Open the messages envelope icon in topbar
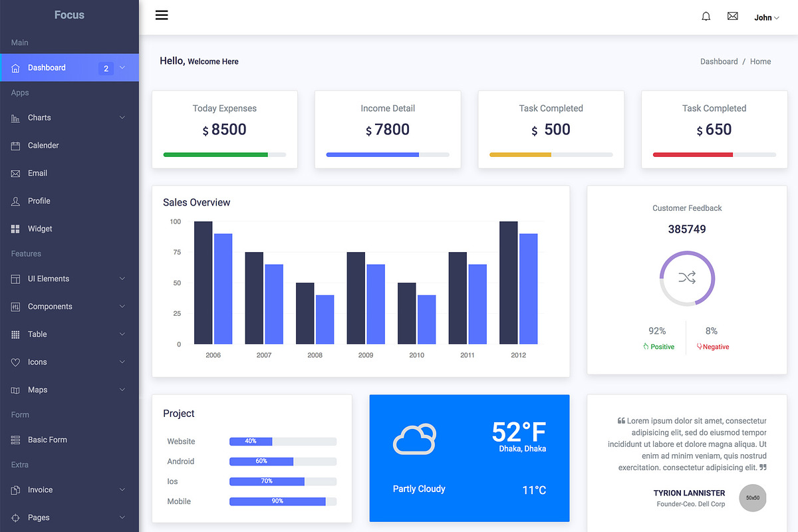Image resolution: width=798 pixels, height=532 pixels. pyautogui.click(x=732, y=15)
